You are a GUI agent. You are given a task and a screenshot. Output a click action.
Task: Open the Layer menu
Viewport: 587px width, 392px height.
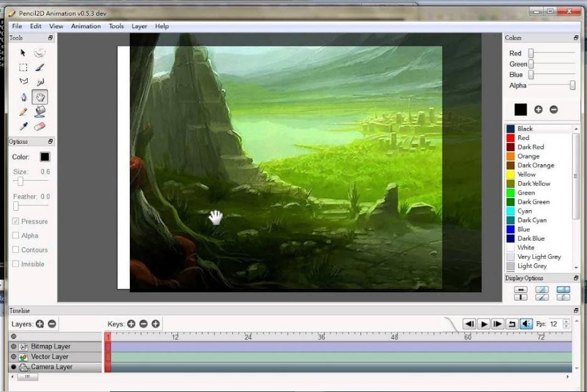point(139,26)
